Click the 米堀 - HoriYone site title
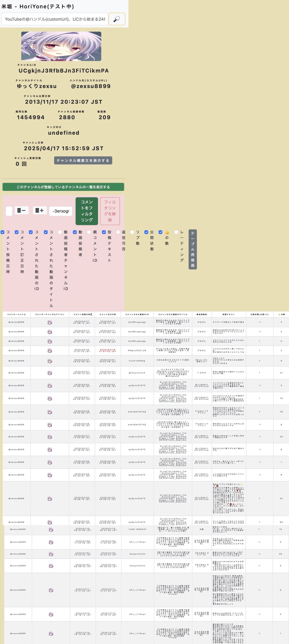 [x=38, y=7]
